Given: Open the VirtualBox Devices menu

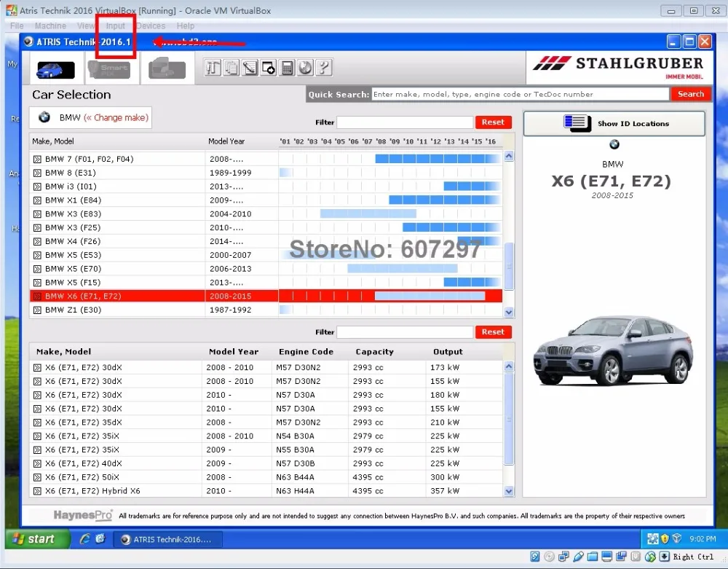Looking at the screenshot, I should point(151,26).
